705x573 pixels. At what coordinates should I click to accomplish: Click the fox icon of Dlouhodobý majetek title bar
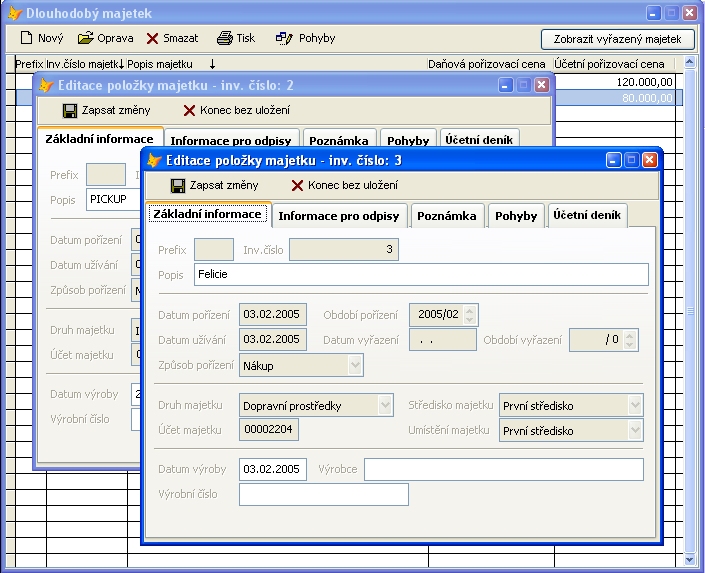pos(15,13)
